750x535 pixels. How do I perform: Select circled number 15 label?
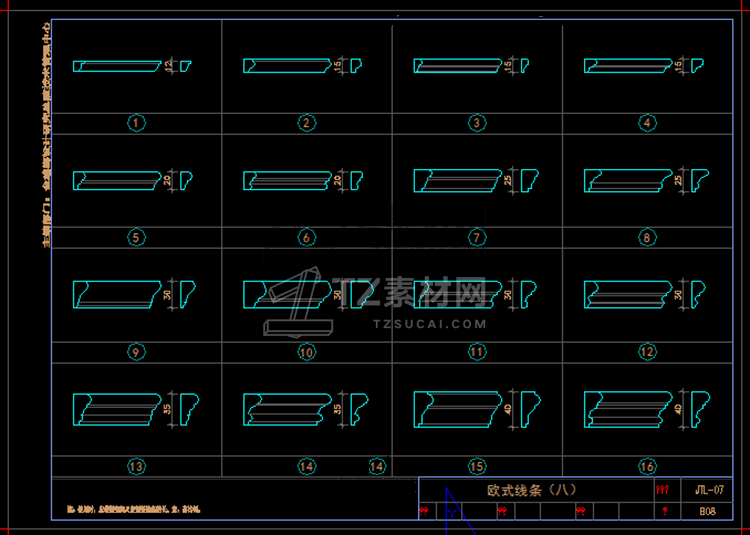tap(476, 466)
